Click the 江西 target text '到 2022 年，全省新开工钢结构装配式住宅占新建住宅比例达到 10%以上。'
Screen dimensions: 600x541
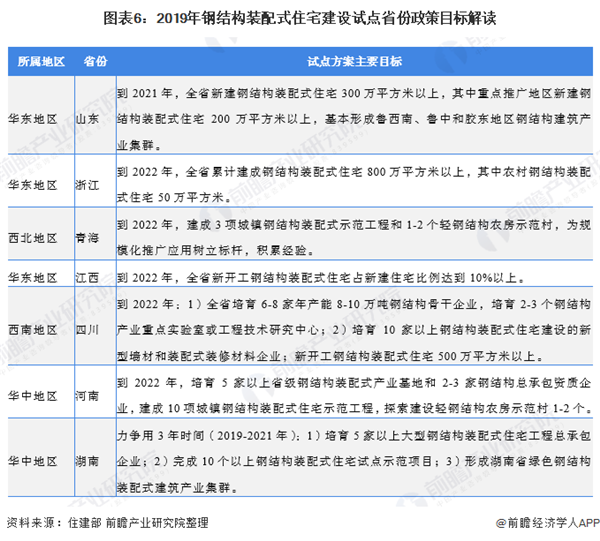click(321, 278)
